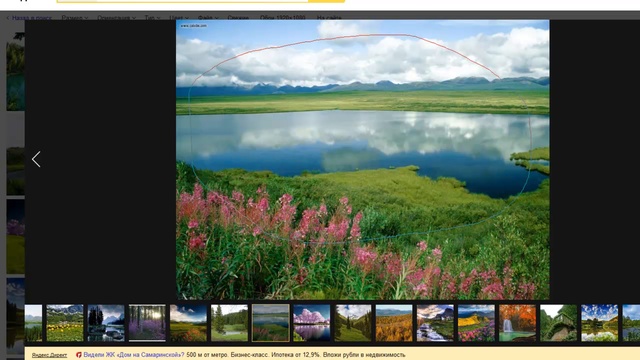The image size is (640, 360).
Task: Expand the Файл filter dropdown
Action: pos(208,18)
